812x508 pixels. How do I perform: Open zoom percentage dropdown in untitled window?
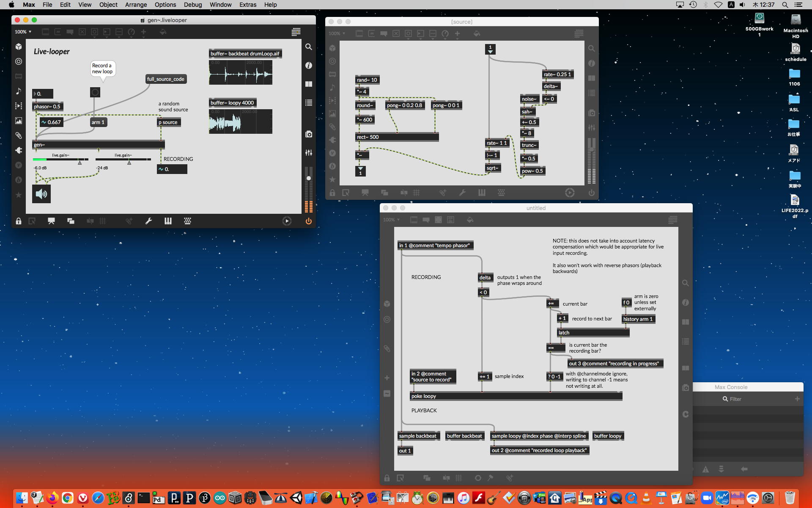tap(391, 220)
